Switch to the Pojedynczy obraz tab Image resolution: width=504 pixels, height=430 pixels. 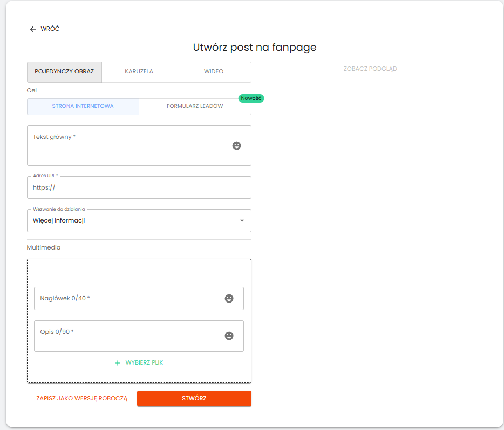pos(64,72)
